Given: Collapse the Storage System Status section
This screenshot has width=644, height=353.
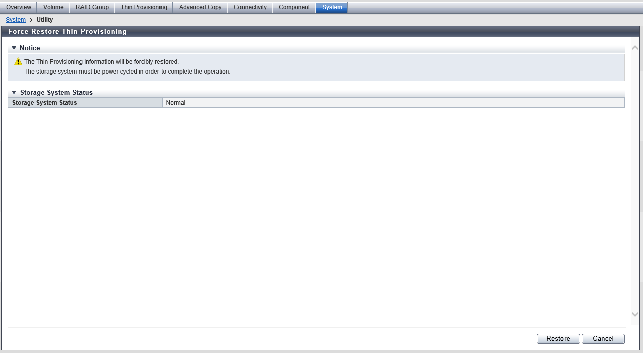Looking at the screenshot, I should click(x=14, y=93).
